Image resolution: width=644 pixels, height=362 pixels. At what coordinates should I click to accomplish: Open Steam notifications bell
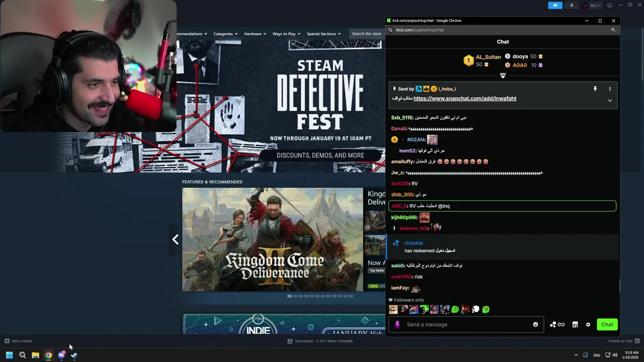tap(572, 6)
